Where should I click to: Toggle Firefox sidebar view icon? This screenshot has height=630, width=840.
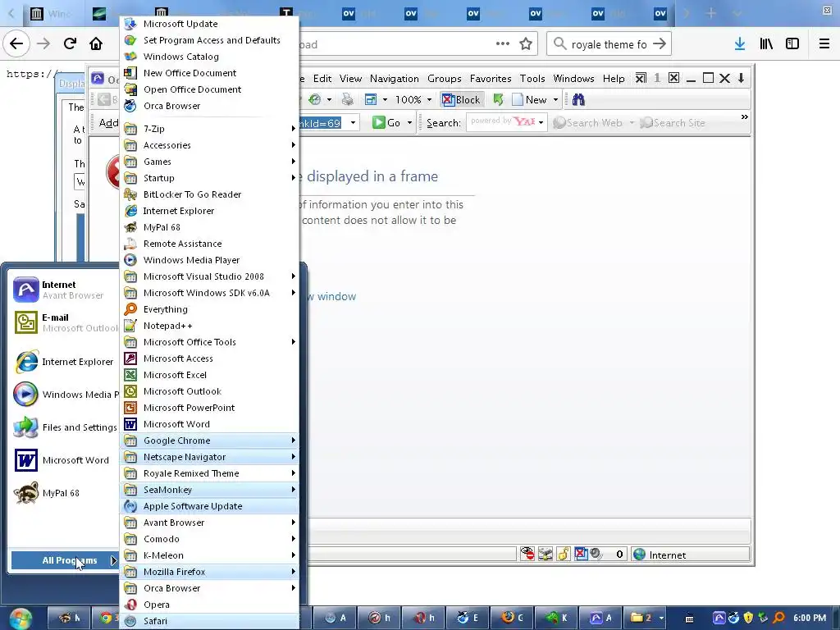click(x=792, y=44)
